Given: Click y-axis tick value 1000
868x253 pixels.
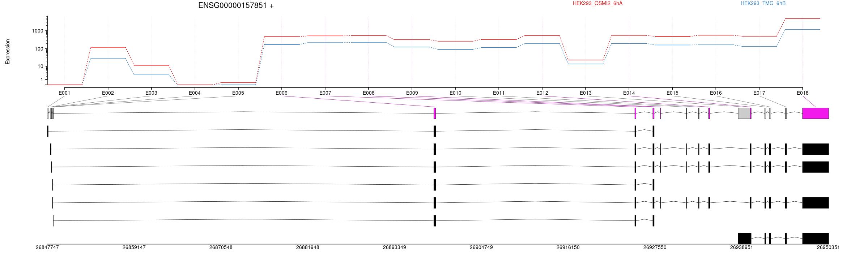Looking at the screenshot, I should [38, 31].
